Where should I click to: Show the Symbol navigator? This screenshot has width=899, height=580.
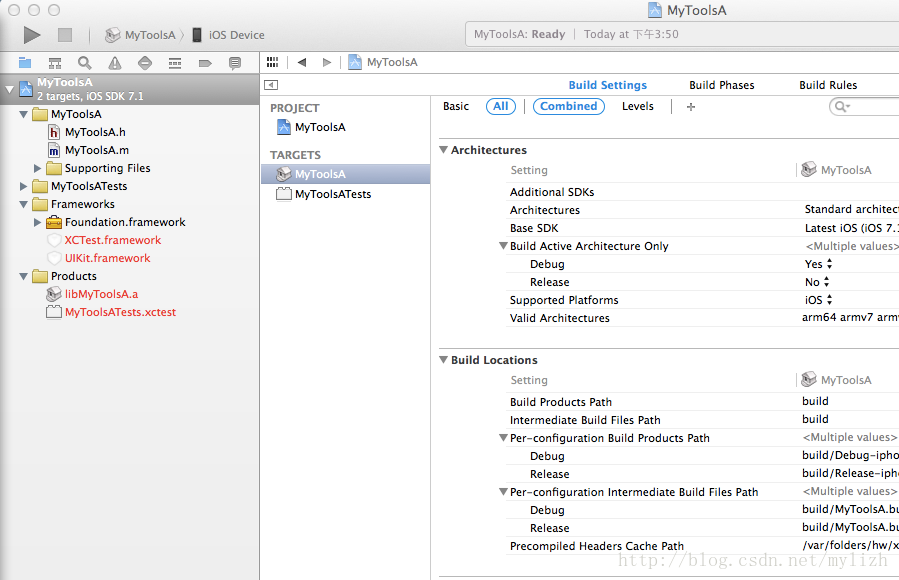[x=54, y=62]
